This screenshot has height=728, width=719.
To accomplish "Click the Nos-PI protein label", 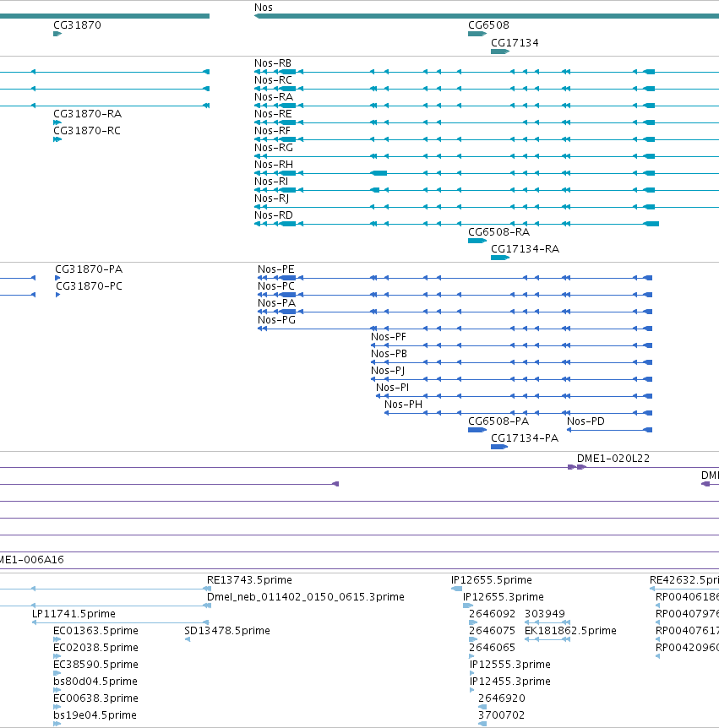I will click(393, 387).
